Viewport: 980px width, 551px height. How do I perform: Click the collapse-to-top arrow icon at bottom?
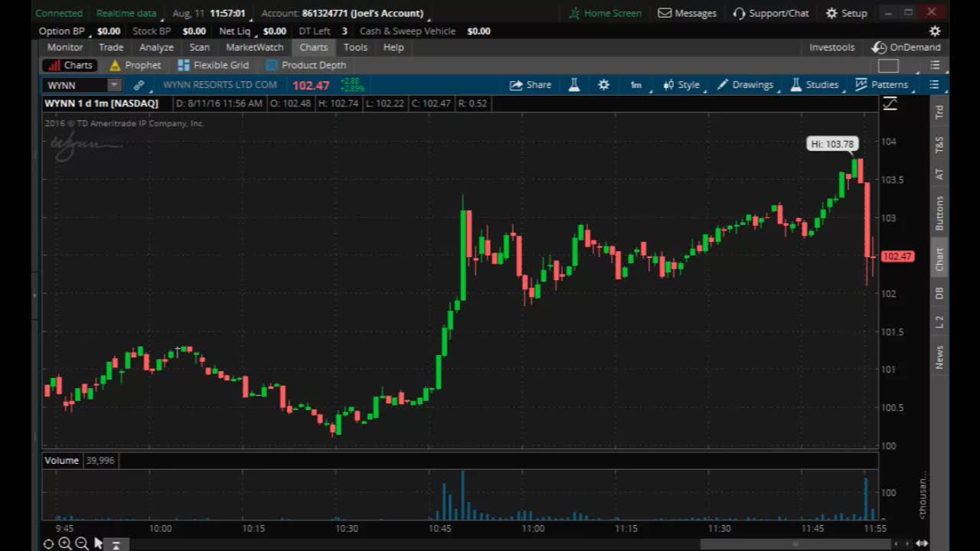click(x=116, y=545)
